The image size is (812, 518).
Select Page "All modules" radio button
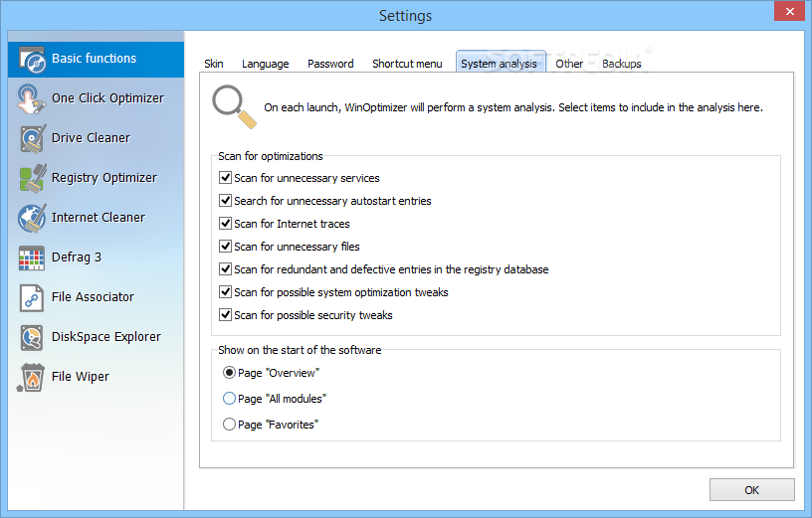pos(229,399)
